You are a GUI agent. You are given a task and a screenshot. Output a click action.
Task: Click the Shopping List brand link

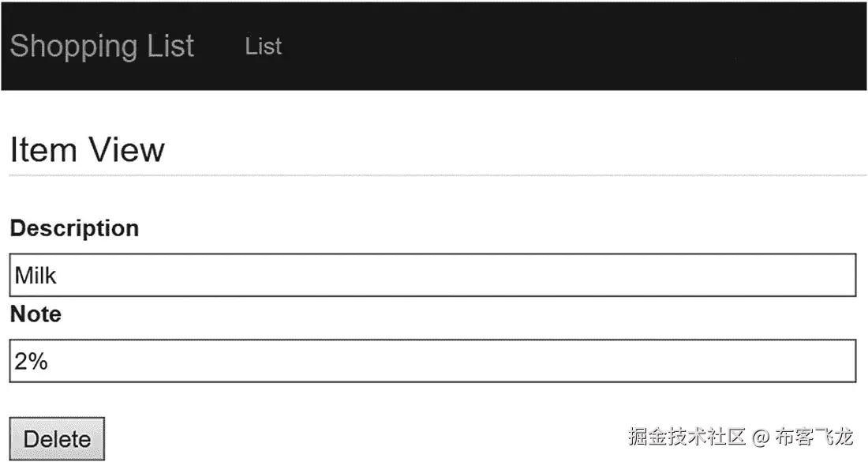tap(102, 46)
